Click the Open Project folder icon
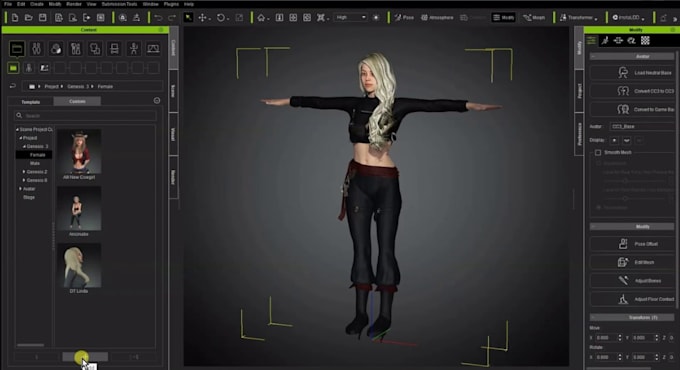680x370 pixels. click(x=29, y=18)
